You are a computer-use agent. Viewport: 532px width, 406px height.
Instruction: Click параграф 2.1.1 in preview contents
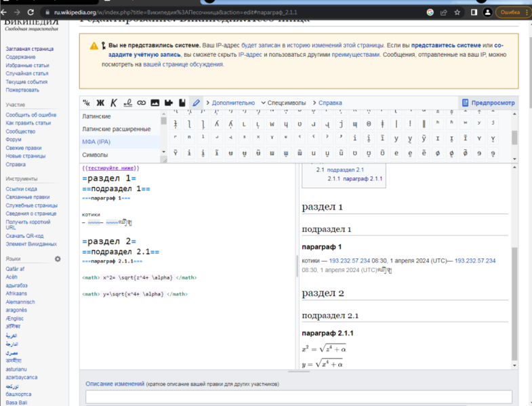[363, 178]
